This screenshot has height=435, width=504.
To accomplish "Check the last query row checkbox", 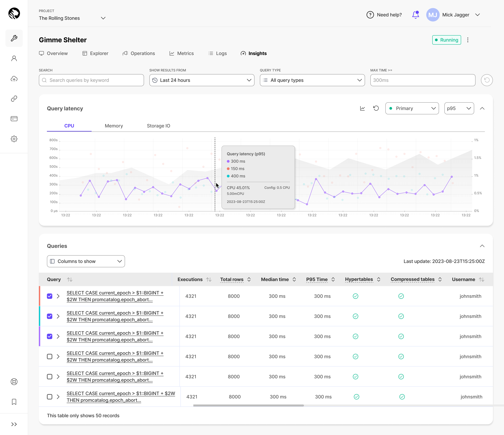I will click(50, 397).
